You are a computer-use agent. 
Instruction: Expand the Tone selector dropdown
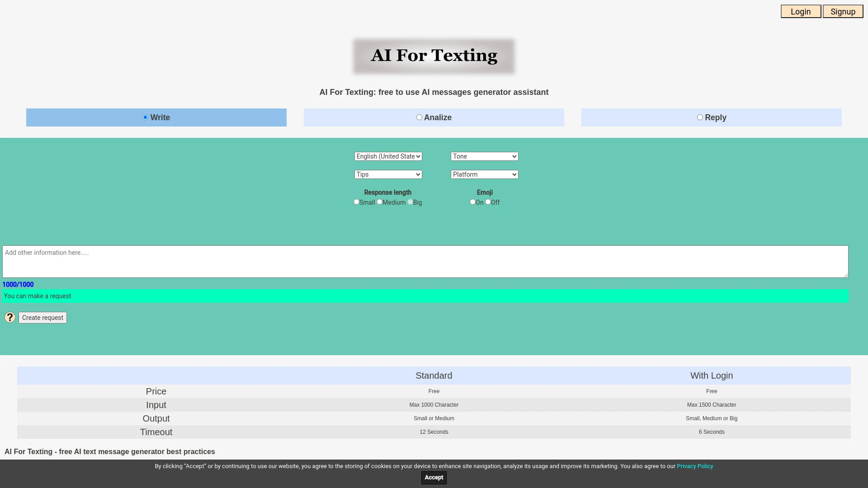click(x=484, y=156)
